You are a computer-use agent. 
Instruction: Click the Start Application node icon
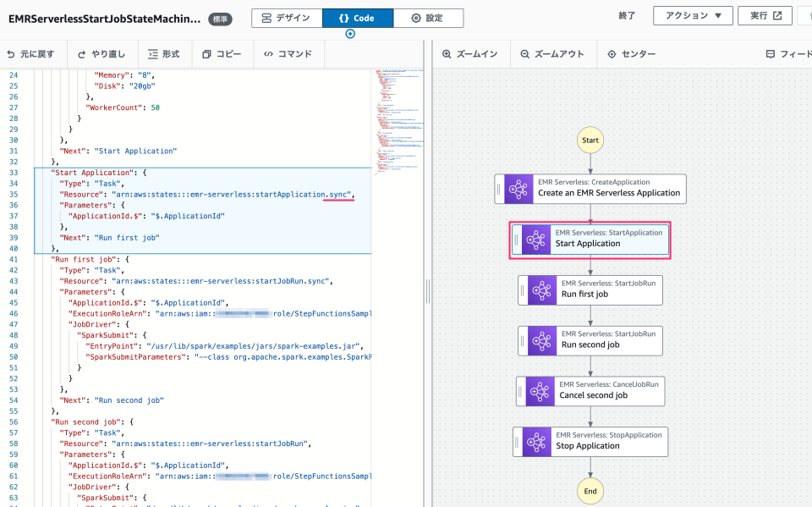pyautogui.click(x=535, y=240)
